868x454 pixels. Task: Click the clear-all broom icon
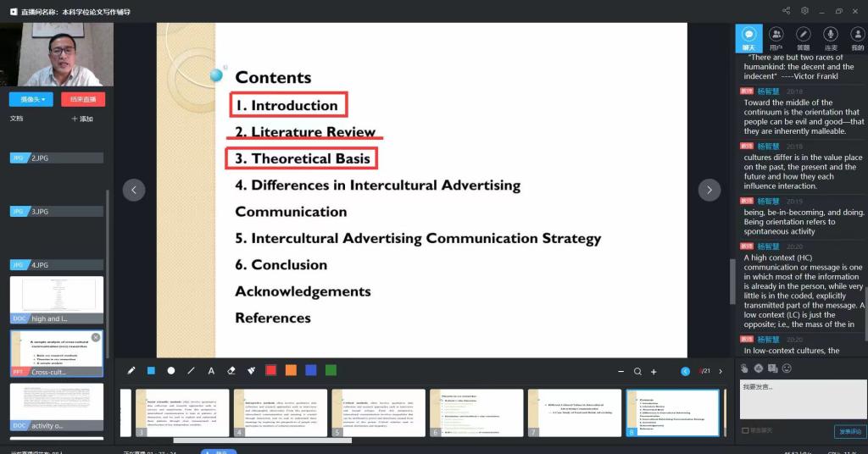[252, 371]
